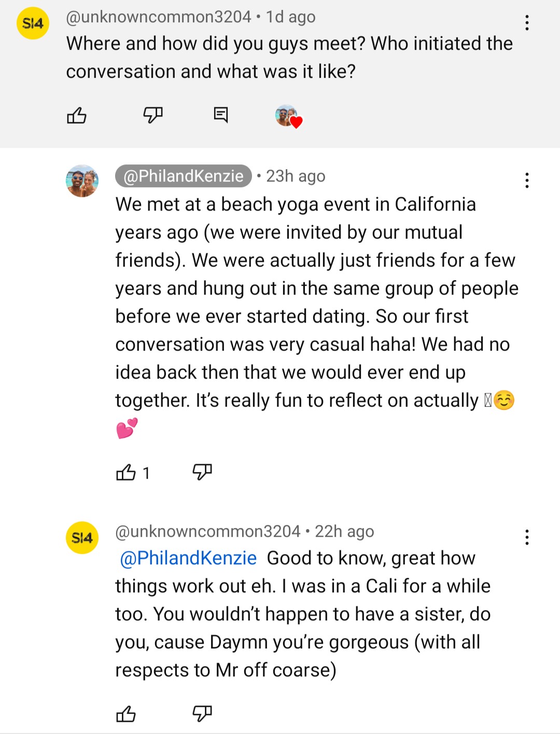
Task: Open the @unknowncommon3204 username on the last reply
Action: tap(208, 531)
